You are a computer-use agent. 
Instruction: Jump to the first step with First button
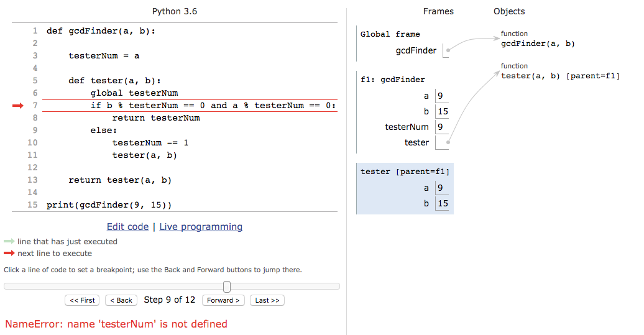[83, 300]
